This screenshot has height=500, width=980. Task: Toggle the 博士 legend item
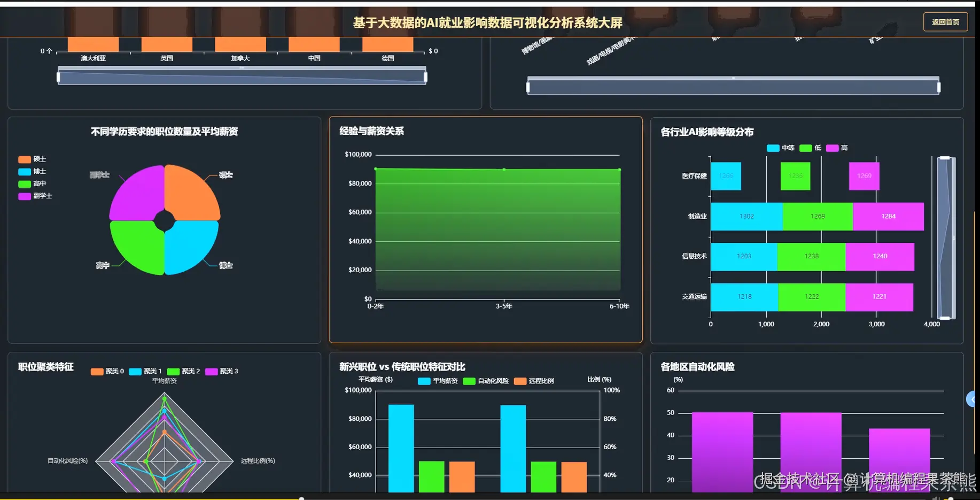(x=32, y=172)
